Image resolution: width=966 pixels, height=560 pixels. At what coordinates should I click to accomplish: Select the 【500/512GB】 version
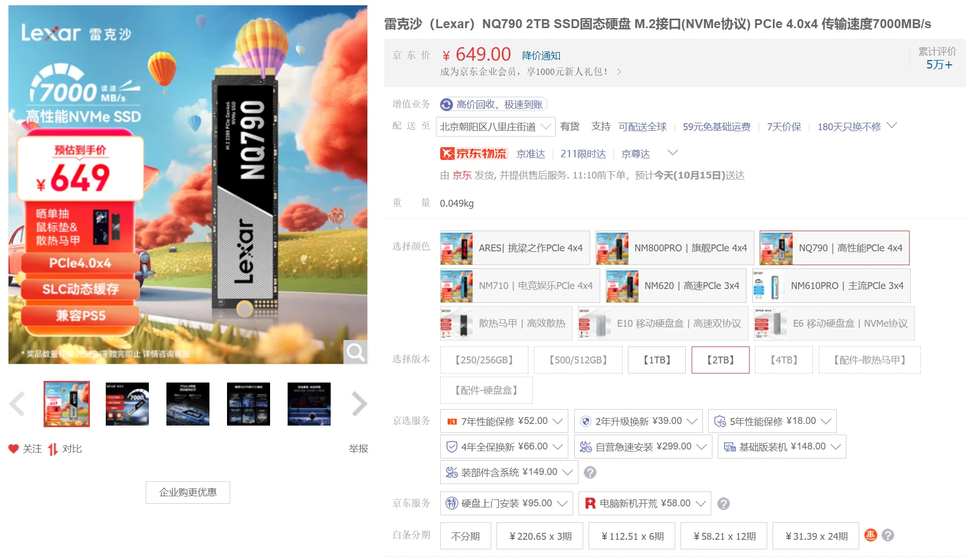click(578, 360)
